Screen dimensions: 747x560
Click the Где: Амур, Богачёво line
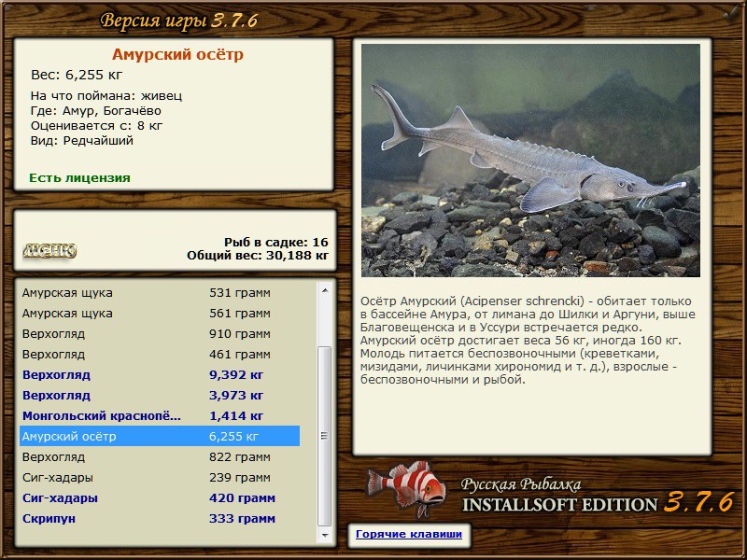click(x=96, y=111)
